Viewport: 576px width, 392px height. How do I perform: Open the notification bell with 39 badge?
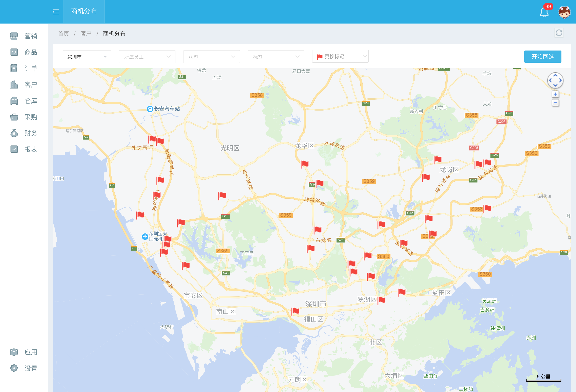544,12
